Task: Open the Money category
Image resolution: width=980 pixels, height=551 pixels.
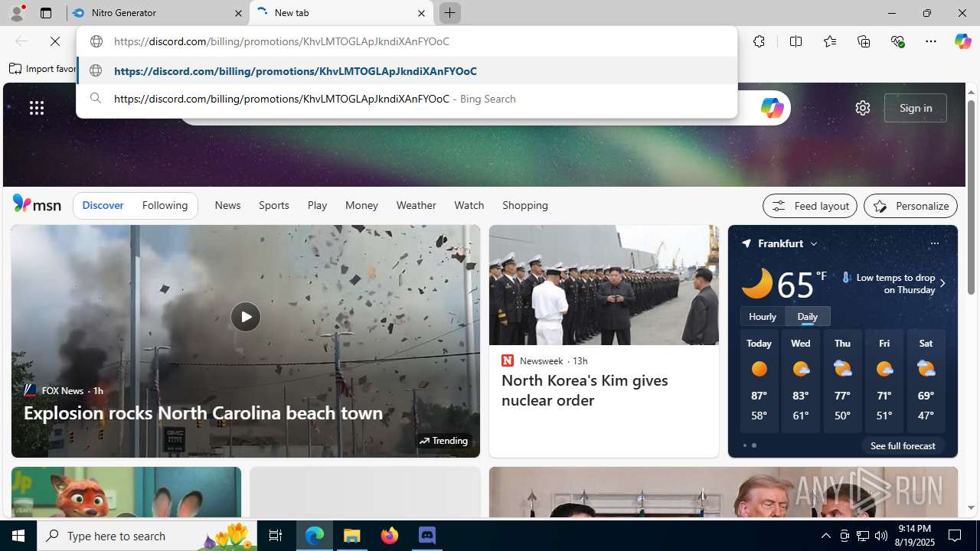Action: click(361, 205)
